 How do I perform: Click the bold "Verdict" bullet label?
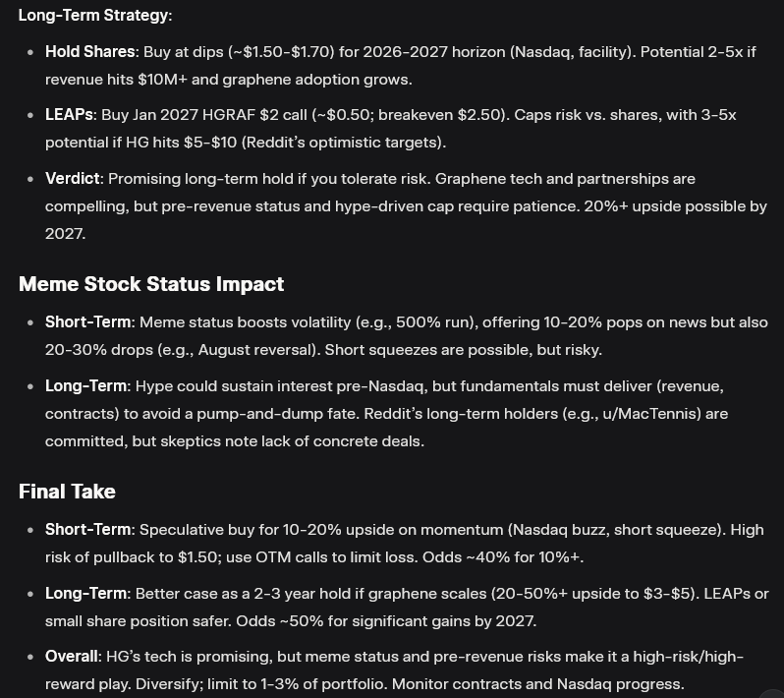coord(73,179)
